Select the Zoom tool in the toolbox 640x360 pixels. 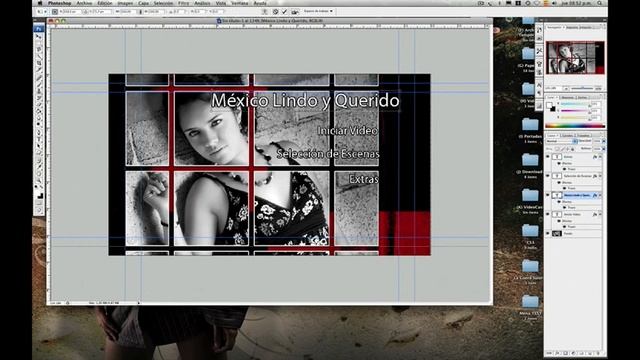[39, 181]
